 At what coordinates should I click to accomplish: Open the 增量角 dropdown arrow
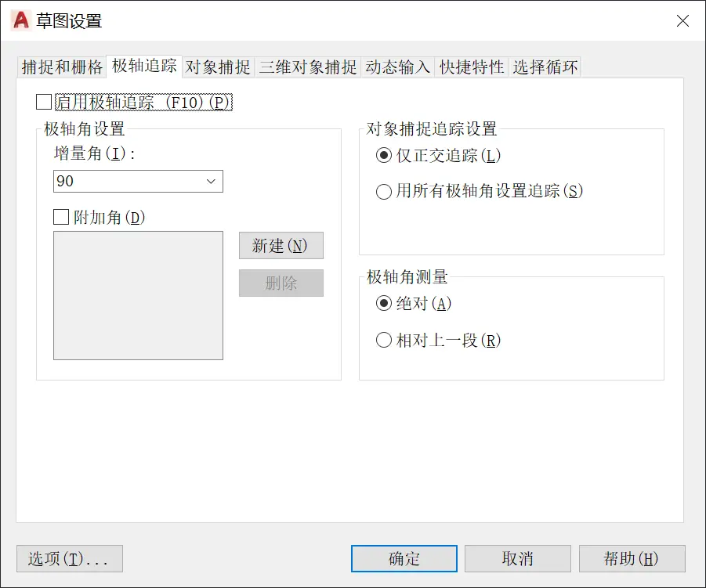click(211, 182)
